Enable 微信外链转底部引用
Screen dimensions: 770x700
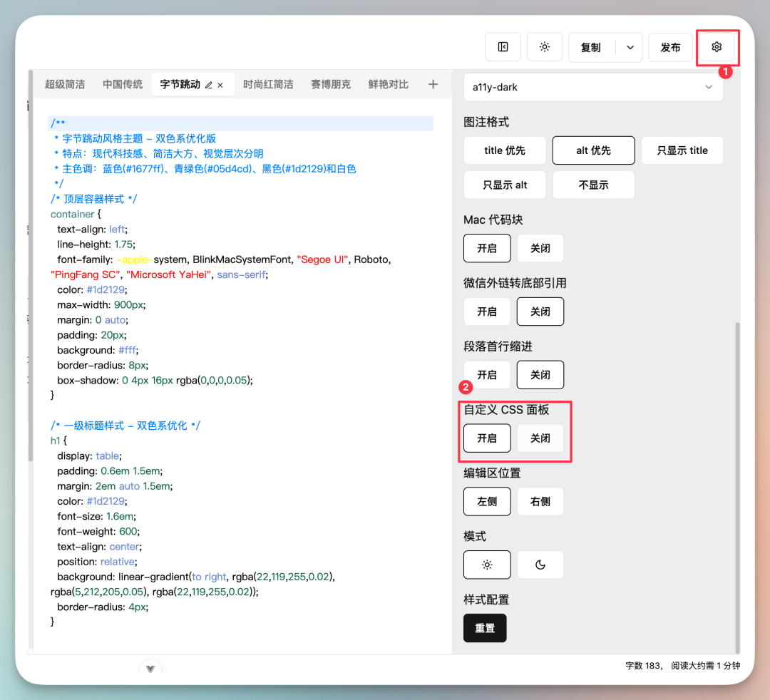(x=487, y=312)
